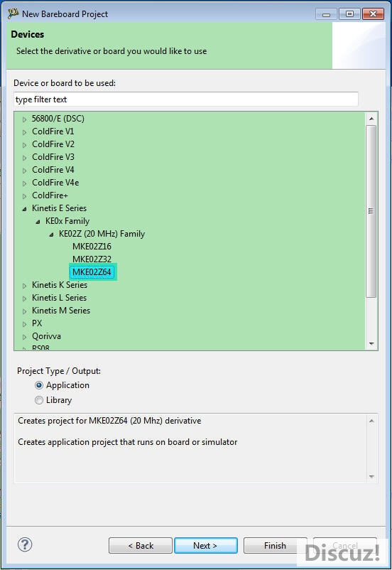Click the device list scrollbar thumb
This screenshot has height=570, width=392.
tap(371, 211)
